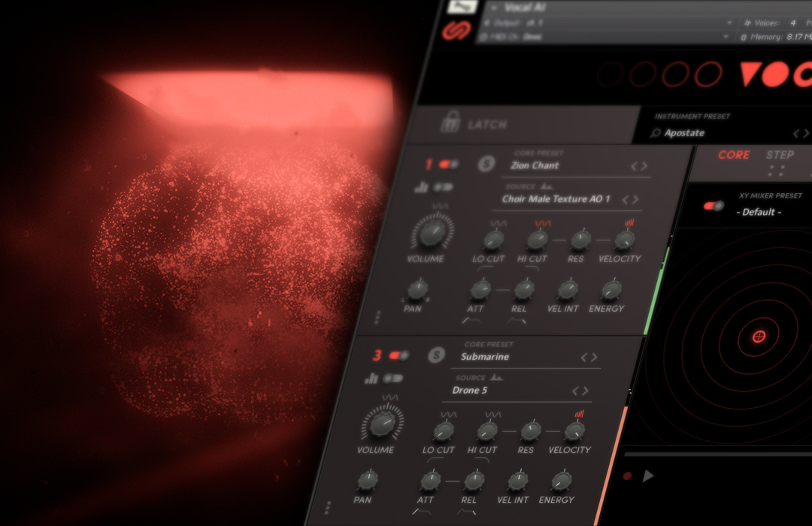
Task: Switch to the CORE tab
Action: click(x=733, y=155)
